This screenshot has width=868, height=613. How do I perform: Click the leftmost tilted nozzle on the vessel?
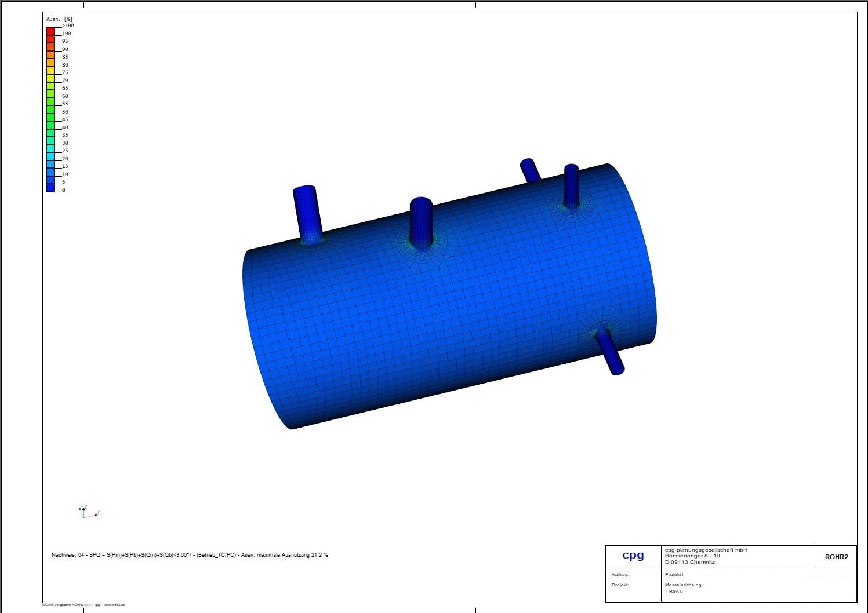click(x=308, y=214)
